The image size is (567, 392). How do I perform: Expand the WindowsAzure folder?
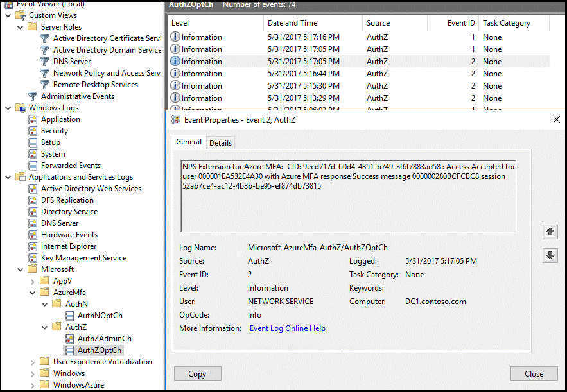coord(32,385)
